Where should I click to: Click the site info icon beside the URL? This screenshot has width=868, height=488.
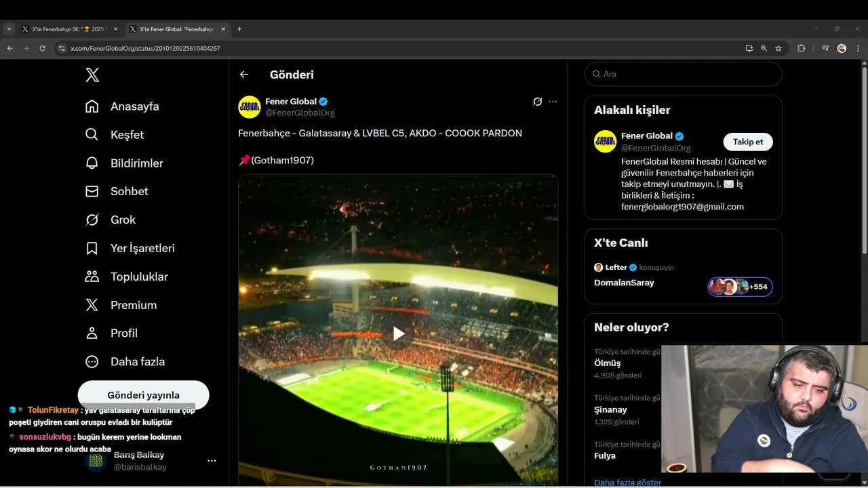coord(62,48)
